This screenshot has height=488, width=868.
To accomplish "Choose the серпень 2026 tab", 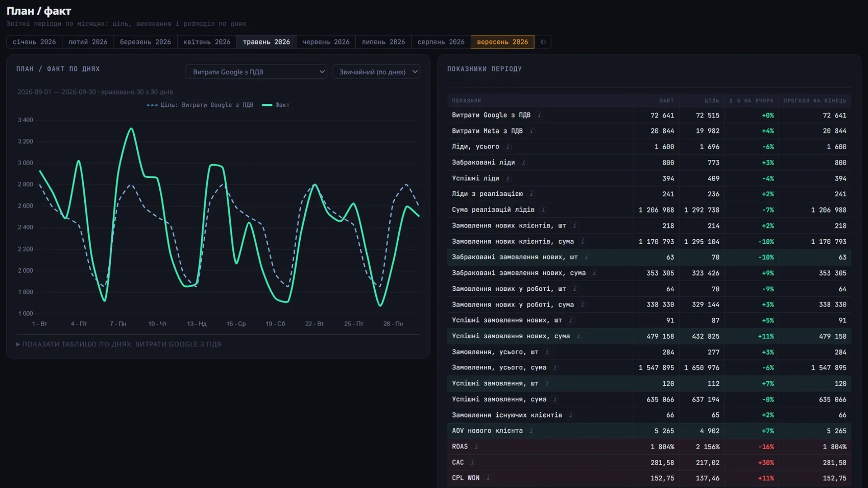I will 441,42.
